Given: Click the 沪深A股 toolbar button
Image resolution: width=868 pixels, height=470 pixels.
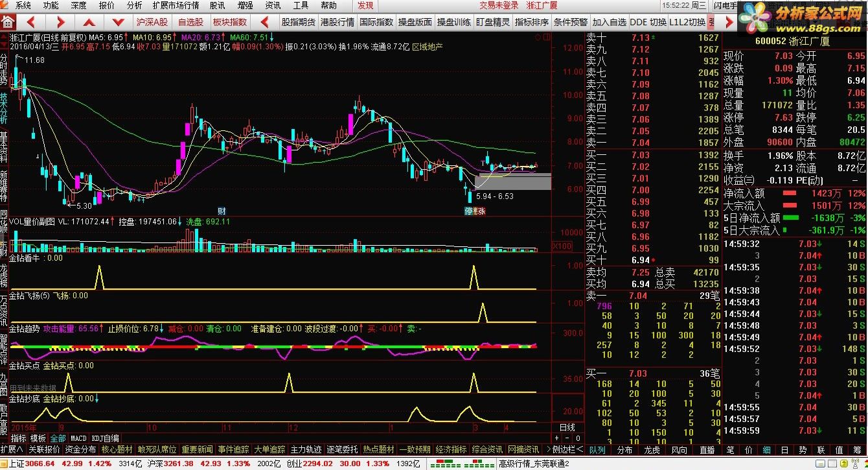Looking at the screenshot, I should click(152, 22).
